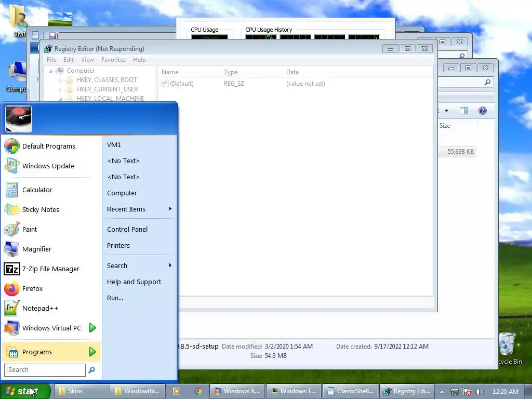Launch Firefox from Start menu
532x399 pixels.
(x=51, y=289)
